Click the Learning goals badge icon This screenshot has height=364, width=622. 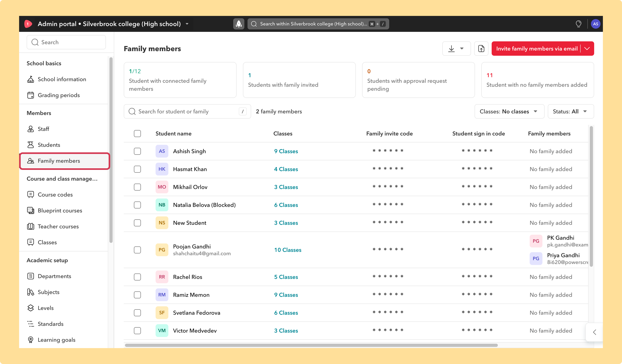point(31,340)
